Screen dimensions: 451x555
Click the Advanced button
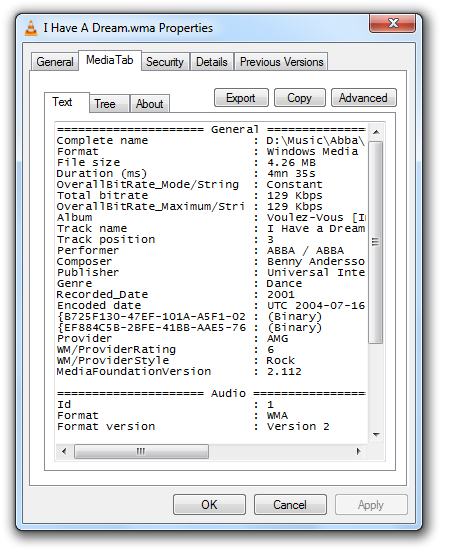363,98
